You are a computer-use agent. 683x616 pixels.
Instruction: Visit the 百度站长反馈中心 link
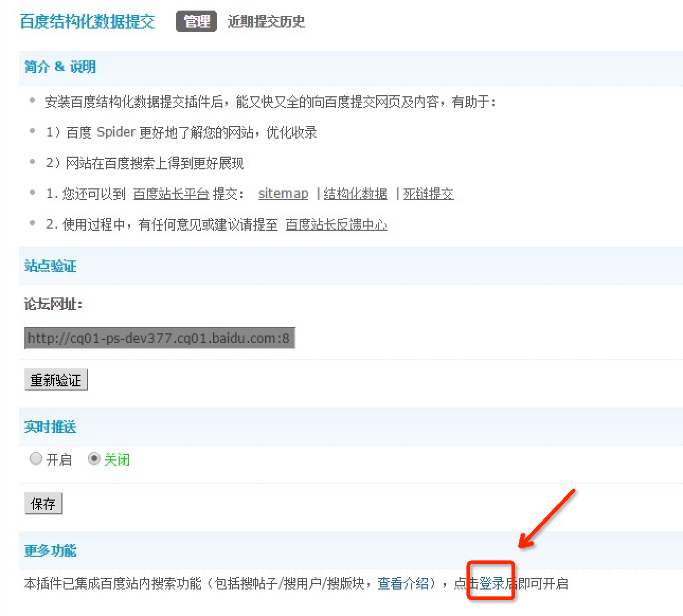pyautogui.click(x=336, y=225)
